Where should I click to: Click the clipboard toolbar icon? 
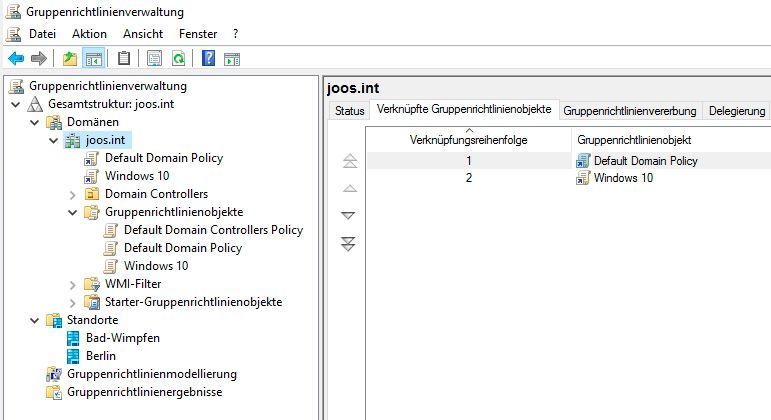pos(123,59)
